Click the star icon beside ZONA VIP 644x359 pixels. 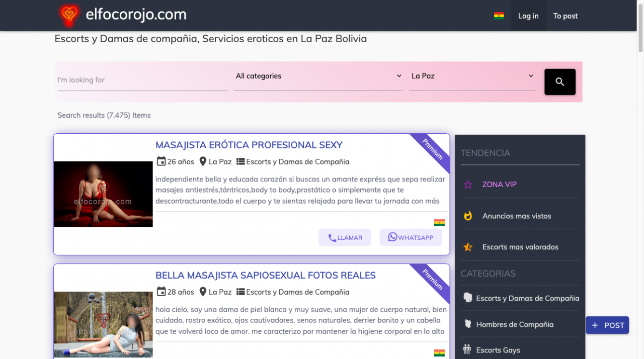click(x=468, y=185)
